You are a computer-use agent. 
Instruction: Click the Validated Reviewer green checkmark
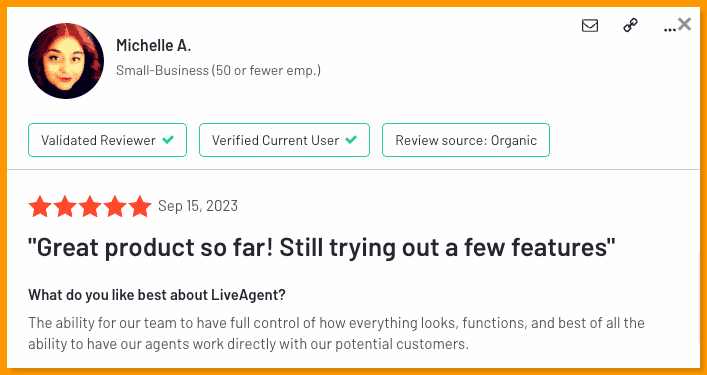click(x=168, y=140)
